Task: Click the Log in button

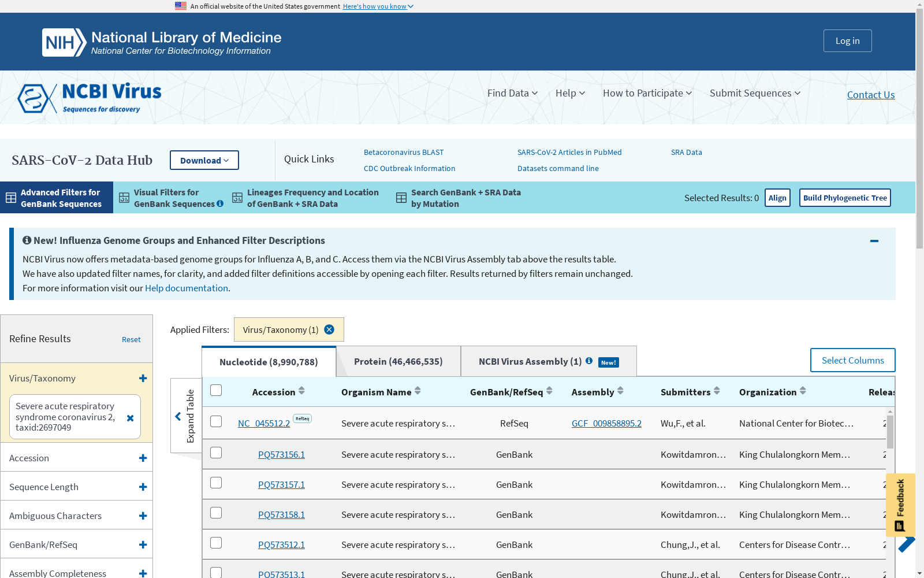Action: click(847, 40)
